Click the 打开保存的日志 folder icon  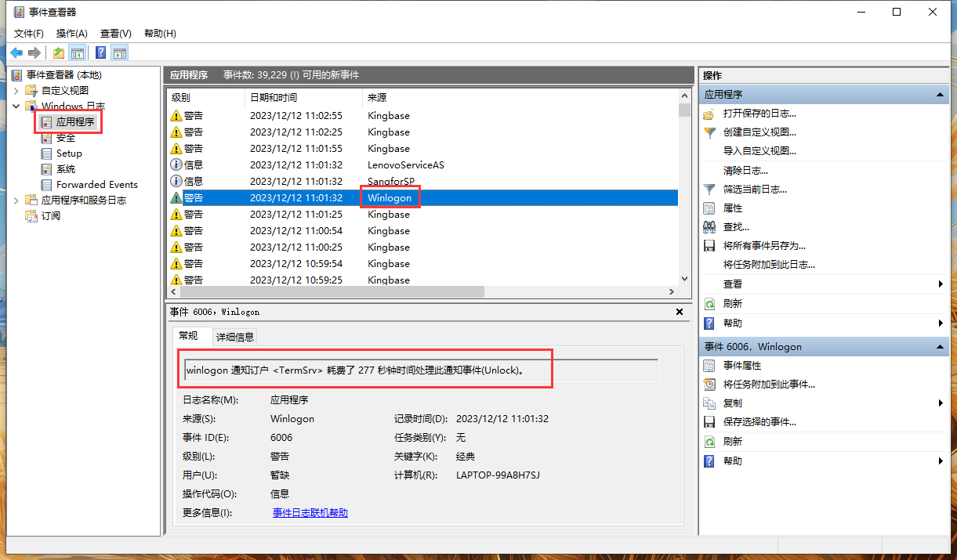click(709, 114)
